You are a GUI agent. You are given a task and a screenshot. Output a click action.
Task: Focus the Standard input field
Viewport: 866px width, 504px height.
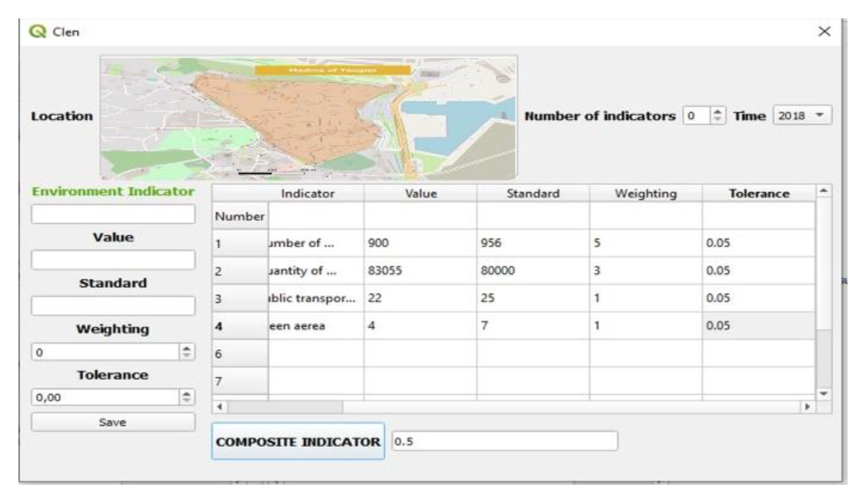point(113,306)
